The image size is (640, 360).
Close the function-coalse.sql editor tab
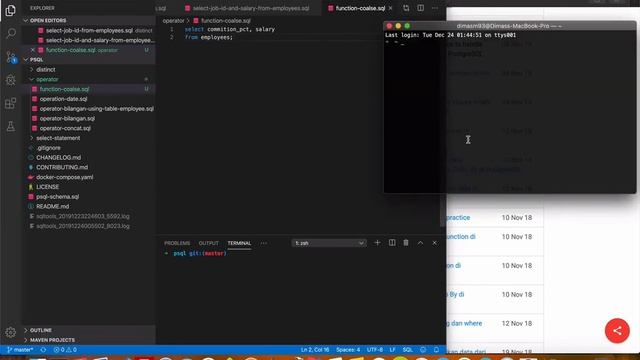coord(390,8)
